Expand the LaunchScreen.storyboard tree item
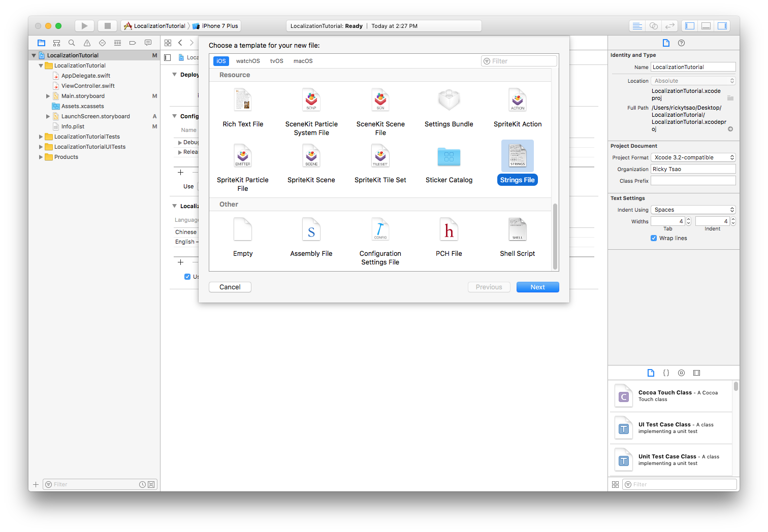This screenshot has height=532, width=768. (48, 116)
